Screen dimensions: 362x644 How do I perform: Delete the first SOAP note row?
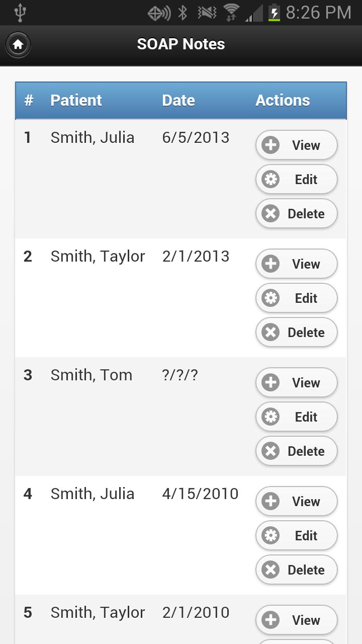click(296, 214)
